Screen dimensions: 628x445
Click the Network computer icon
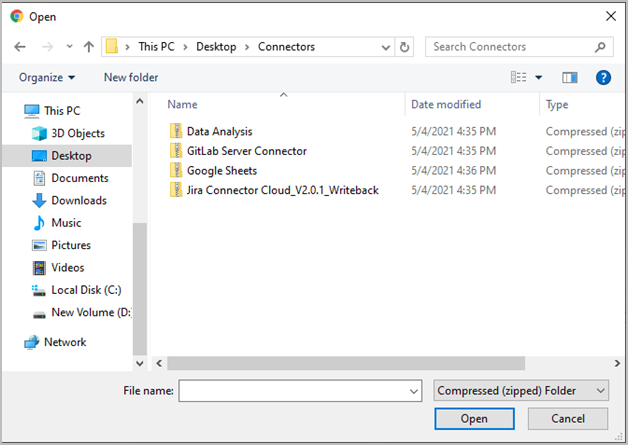click(x=32, y=342)
